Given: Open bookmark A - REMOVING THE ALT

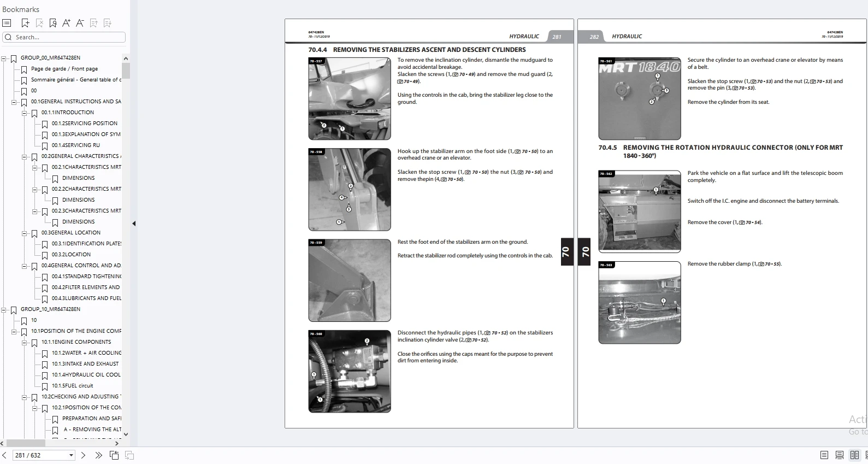Looking at the screenshot, I should (x=92, y=430).
